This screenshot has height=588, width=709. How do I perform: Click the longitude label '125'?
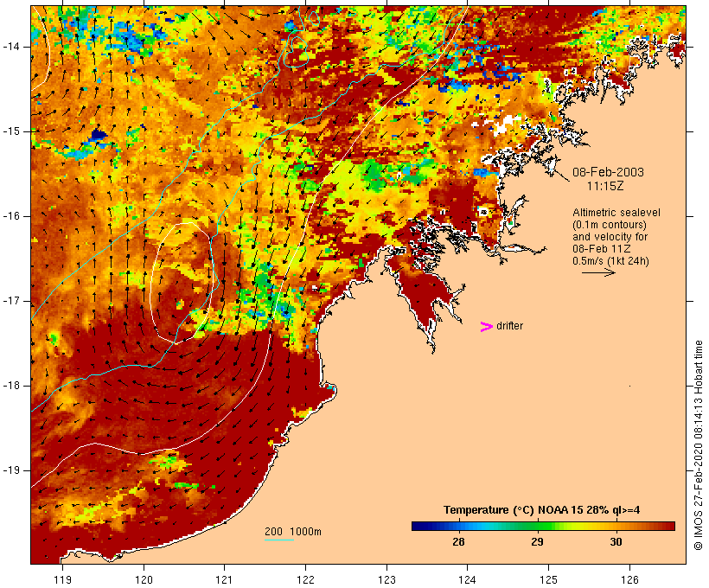[x=548, y=580]
